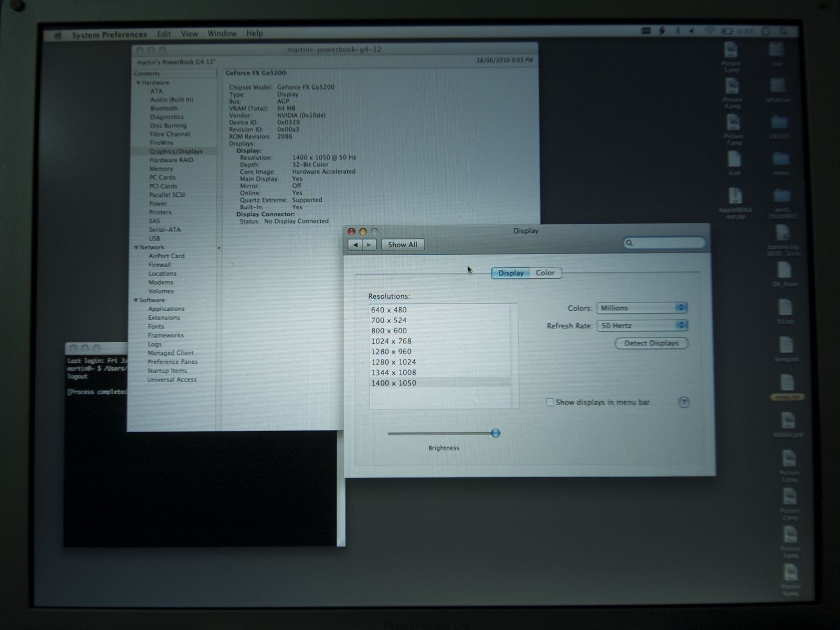This screenshot has width=840, height=630.
Task: Select Applications under Software
Action: click(x=166, y=309)
